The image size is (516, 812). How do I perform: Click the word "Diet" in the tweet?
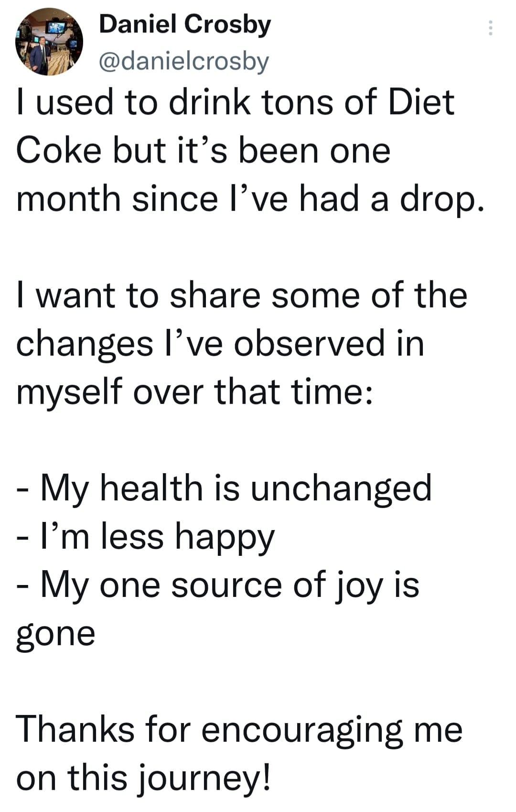point(420,102)
